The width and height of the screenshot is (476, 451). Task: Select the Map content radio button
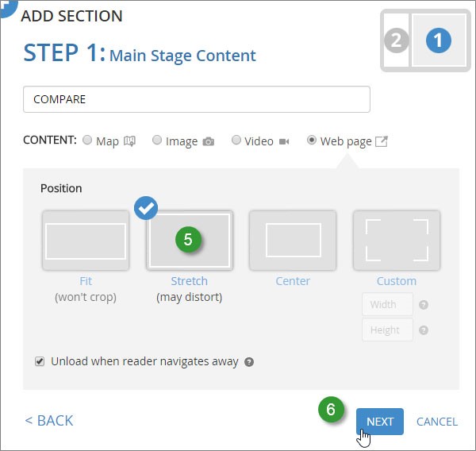(x=87, y=141)
